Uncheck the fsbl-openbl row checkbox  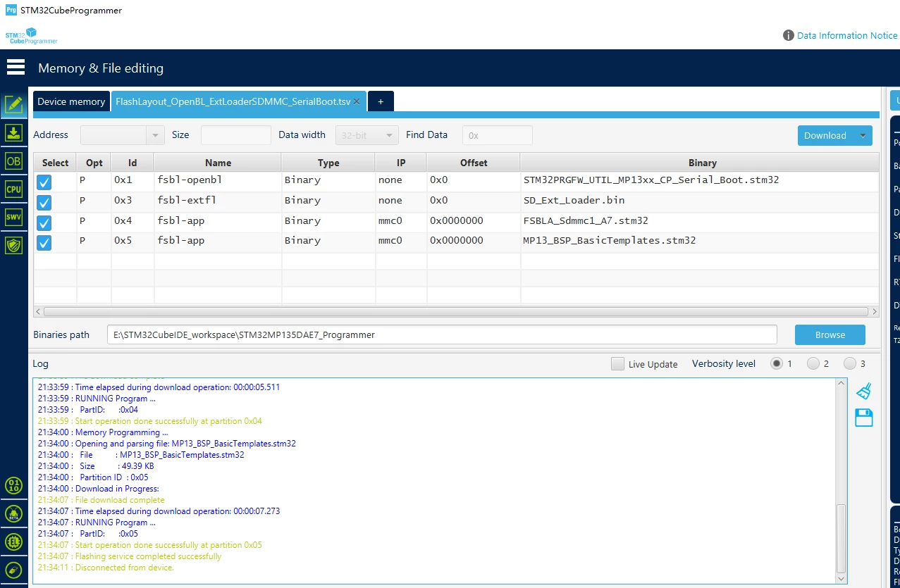pos(44,183)
